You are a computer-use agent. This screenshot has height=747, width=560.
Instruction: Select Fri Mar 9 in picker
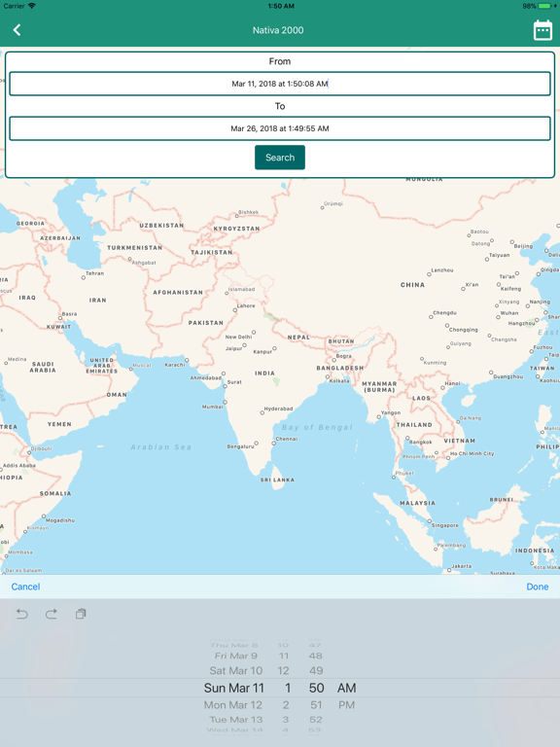coord(236,656)
